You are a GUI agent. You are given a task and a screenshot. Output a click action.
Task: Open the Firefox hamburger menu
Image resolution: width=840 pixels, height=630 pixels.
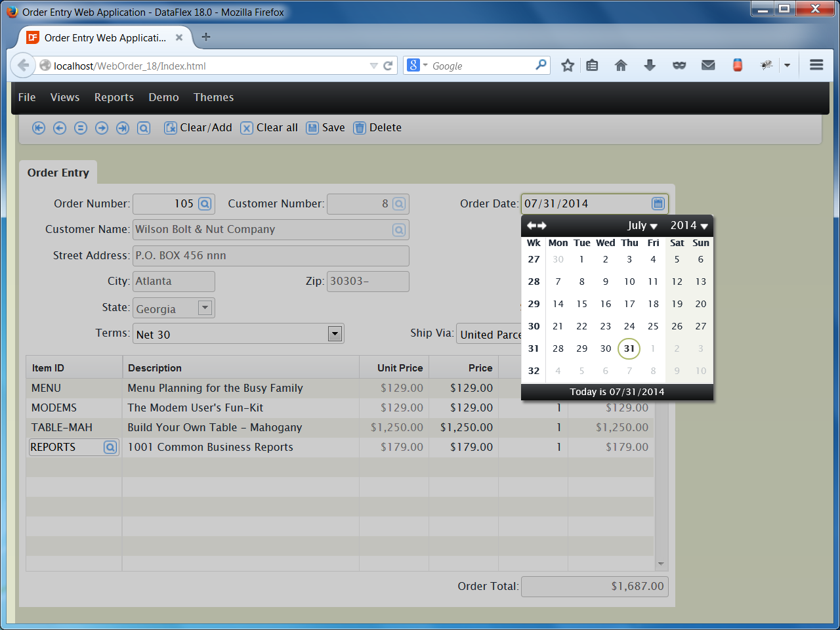[x=816, y=65]
